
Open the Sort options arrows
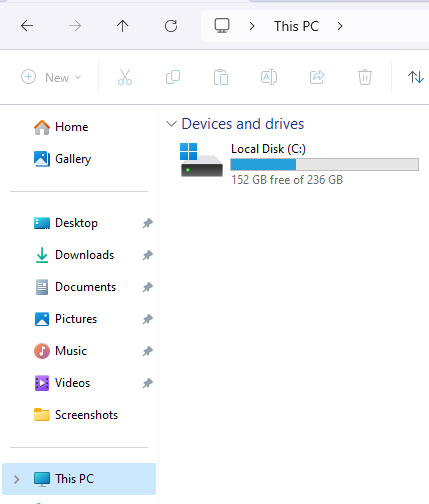(416, 77)
